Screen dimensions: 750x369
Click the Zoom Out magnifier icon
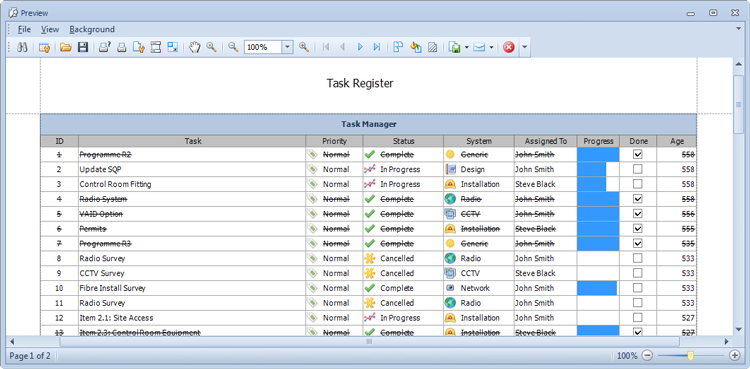[233, 47]
